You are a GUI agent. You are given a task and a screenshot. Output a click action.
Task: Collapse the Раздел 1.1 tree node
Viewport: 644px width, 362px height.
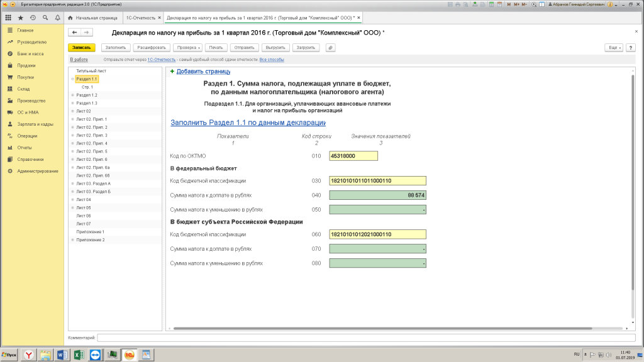[73, 79]
